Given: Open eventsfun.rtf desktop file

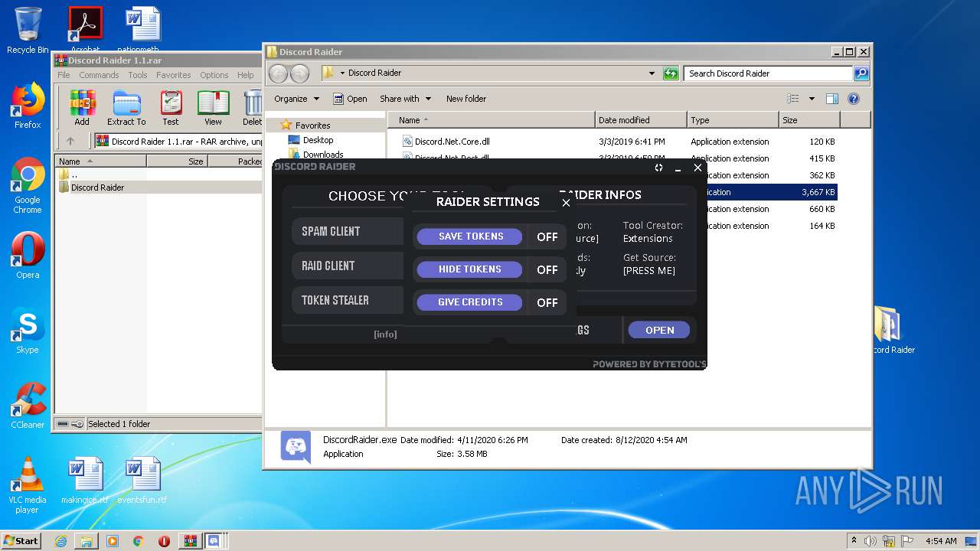Looking at the screenshot, I should click(x=142, y=481).
